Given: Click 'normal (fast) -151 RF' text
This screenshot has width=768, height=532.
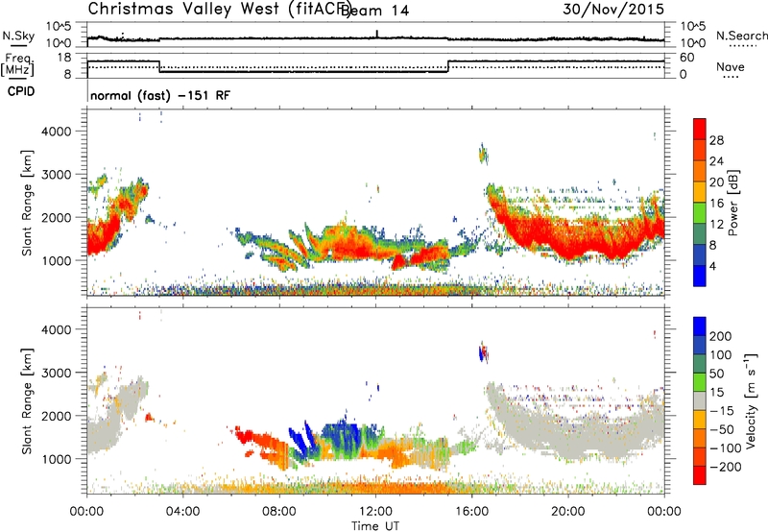Looking at the screenshot, I should [159, 95].
